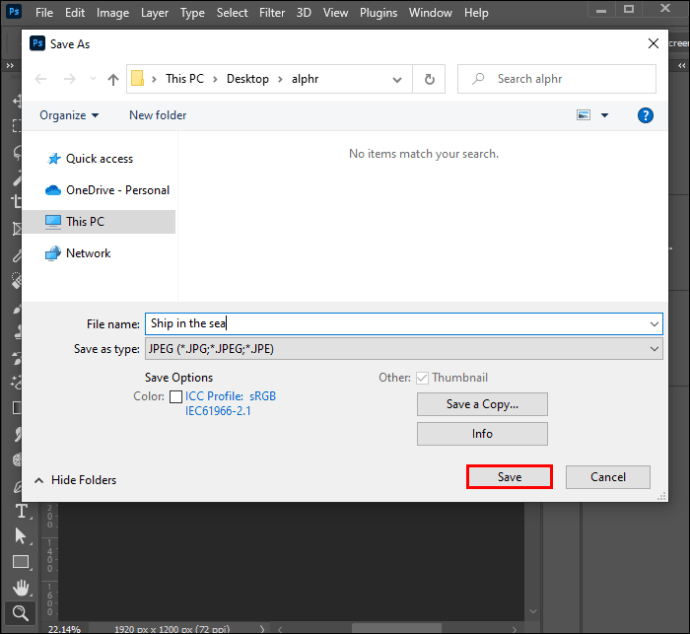
Task: Select the Hand tool
Action: [x=21, y=587]
